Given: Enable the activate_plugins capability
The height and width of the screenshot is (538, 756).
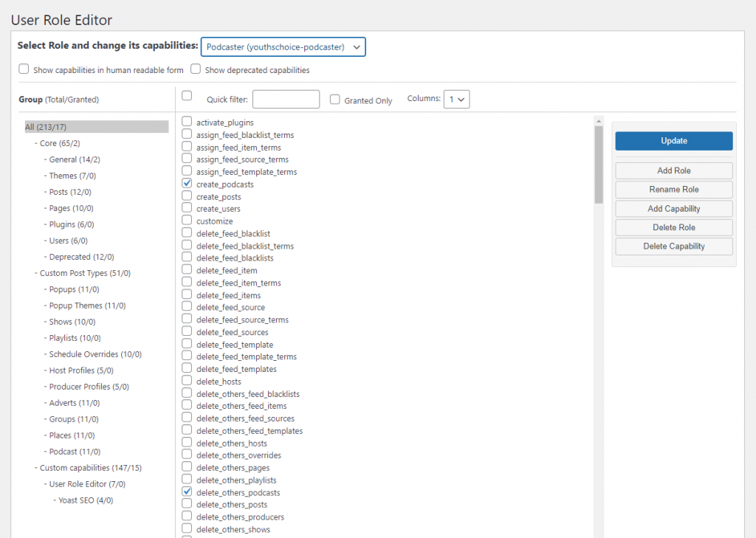Looking at the screenshot, I should click(187, 122).
